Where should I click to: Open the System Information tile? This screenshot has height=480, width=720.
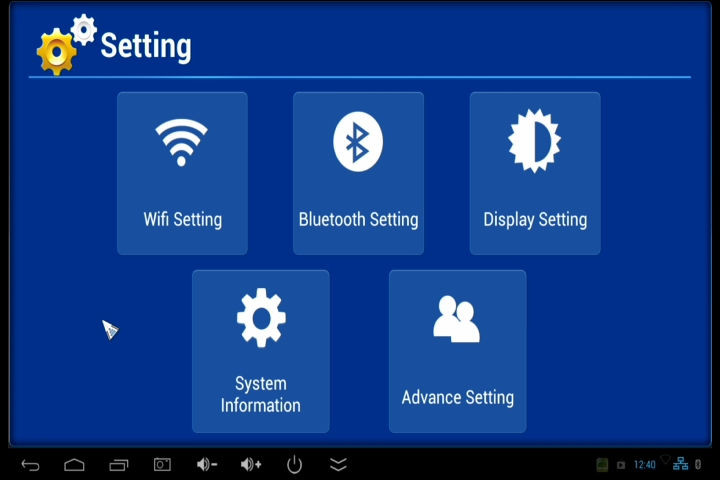261,351
